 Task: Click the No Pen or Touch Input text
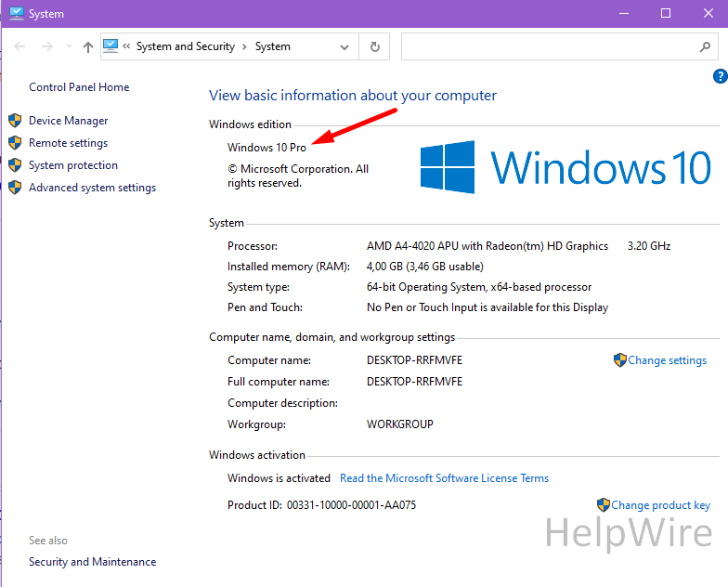487,307
